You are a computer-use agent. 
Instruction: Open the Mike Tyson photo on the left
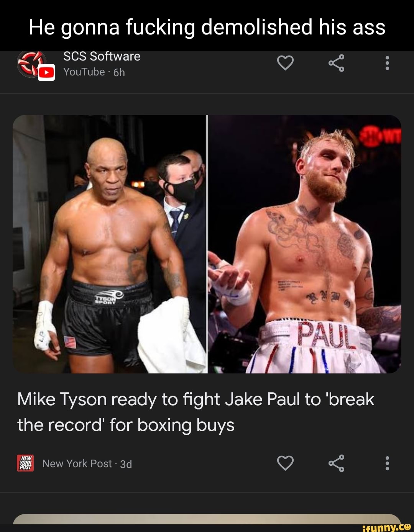point(110,244)
